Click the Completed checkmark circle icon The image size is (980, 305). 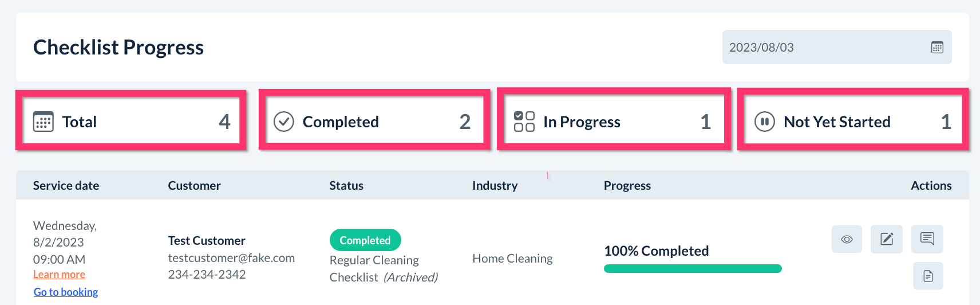click(284, 122)
